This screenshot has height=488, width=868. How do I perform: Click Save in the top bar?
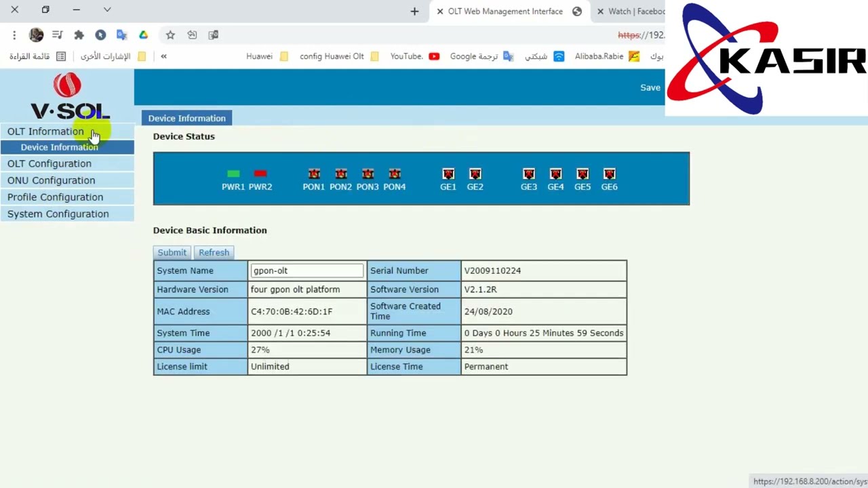tap(650, 87)
